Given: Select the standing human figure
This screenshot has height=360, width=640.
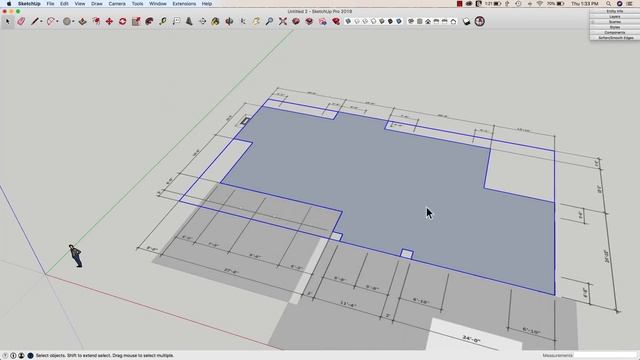Looking at the screenshot, I should point(76,256).
